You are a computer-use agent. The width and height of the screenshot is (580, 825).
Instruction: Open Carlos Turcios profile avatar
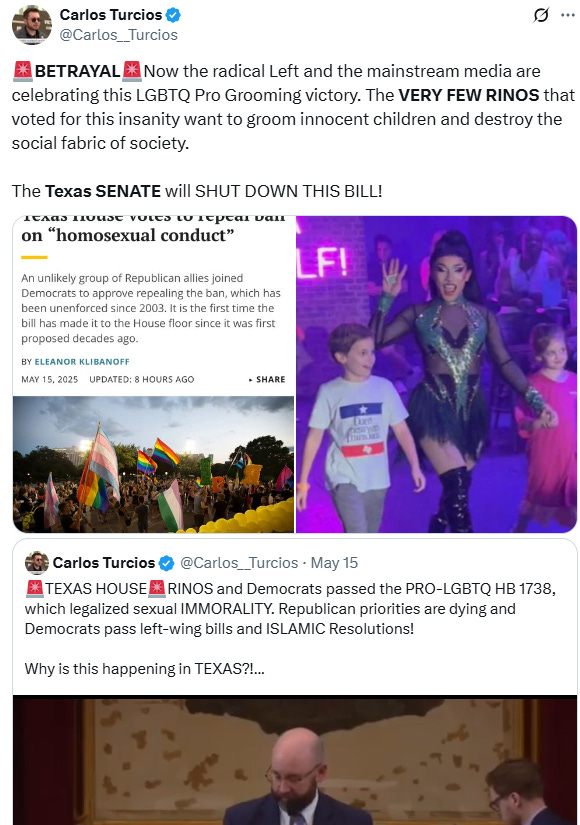click(32, 24)
